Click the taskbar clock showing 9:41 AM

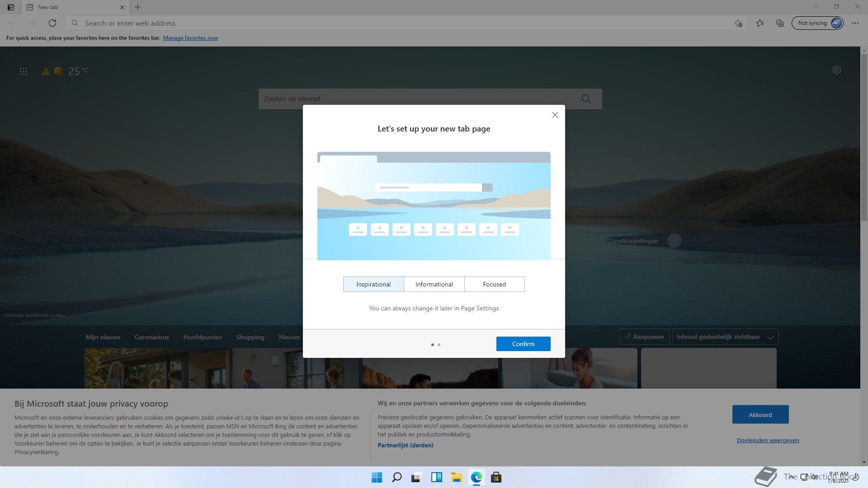838,477
